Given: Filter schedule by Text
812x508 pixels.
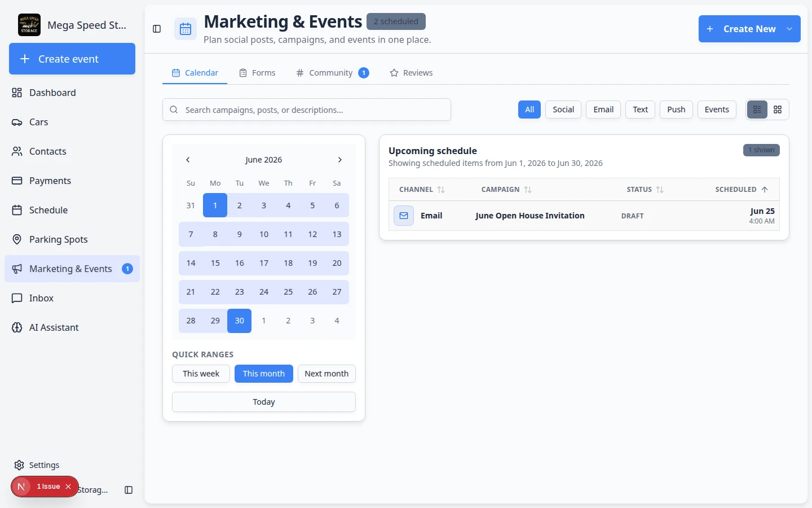Looking at the screenshot, I should 640,110.
